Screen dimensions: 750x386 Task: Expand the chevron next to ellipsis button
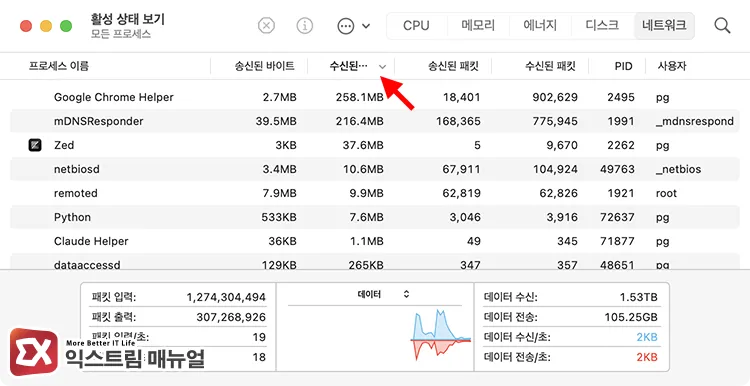[366, 26]
